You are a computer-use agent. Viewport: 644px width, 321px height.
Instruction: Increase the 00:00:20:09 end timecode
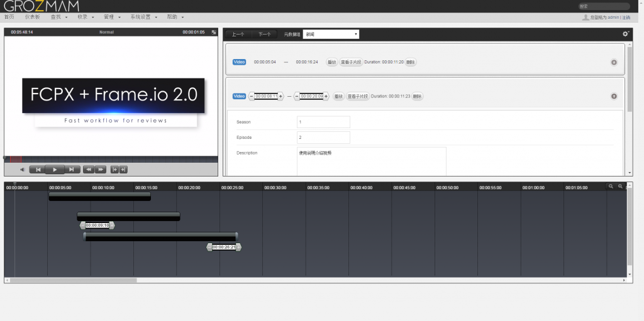326,97
